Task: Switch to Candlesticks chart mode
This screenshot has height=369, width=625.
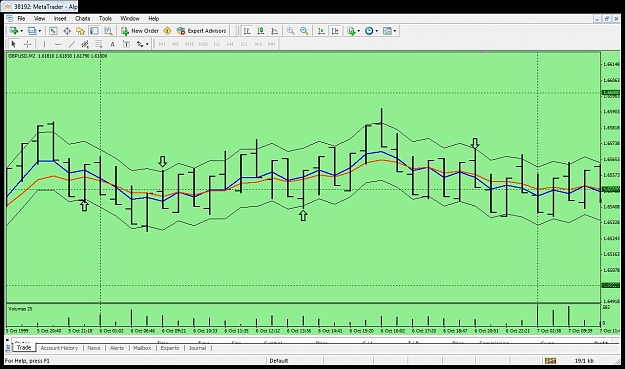Action: (x=261, y=31)
